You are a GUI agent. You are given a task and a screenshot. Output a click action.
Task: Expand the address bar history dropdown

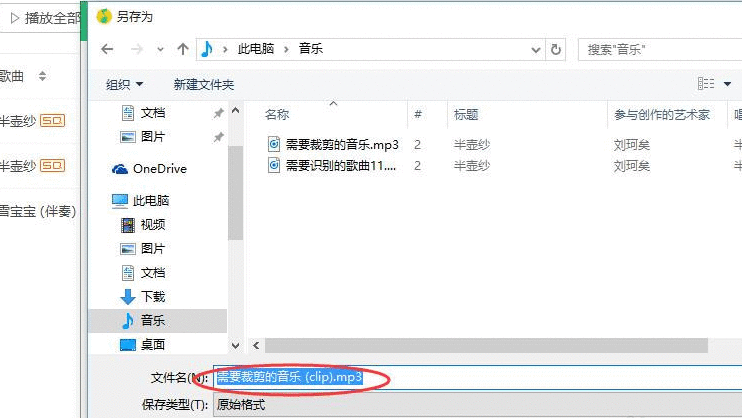tap(535, 49)
